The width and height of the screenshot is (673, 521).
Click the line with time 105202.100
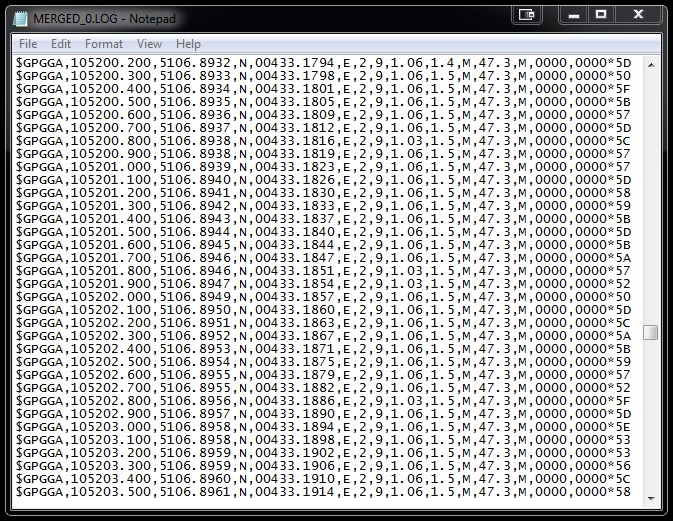324,310
